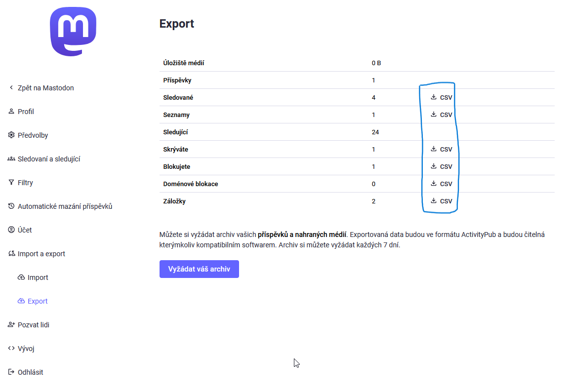This screenshot has width=568, height=392.
Task: Select the Import submenu item
Action: (38, 277)
